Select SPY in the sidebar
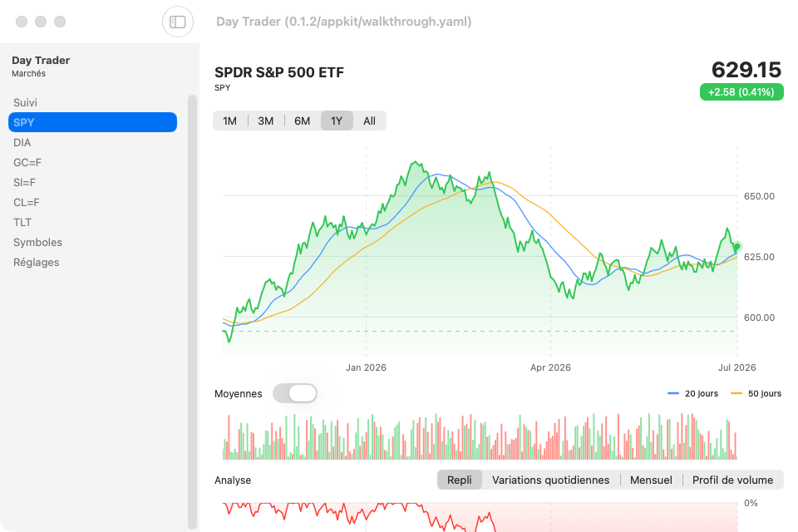 tap(92, 122)
